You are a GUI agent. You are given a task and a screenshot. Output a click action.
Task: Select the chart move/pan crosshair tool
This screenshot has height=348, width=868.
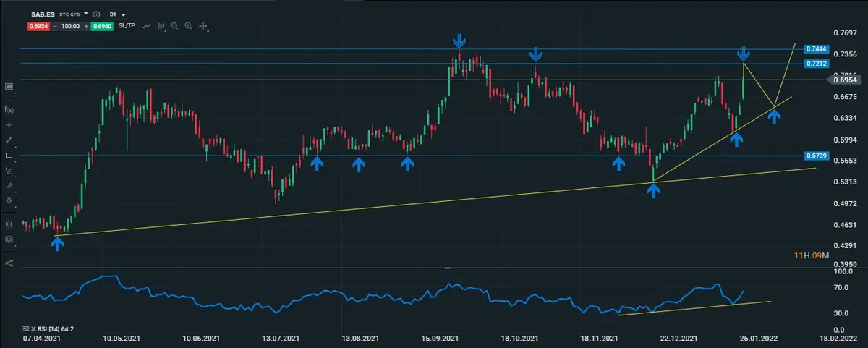tap(203, 26)
